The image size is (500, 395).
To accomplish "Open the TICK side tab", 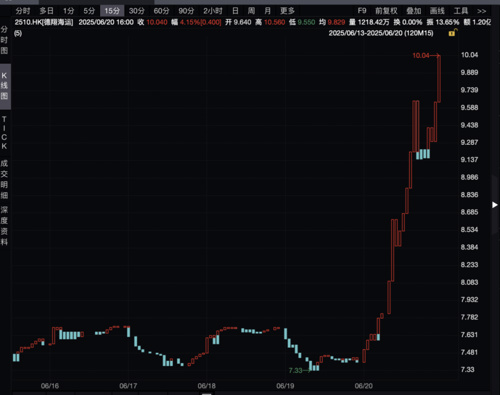I will pos(4,133).
